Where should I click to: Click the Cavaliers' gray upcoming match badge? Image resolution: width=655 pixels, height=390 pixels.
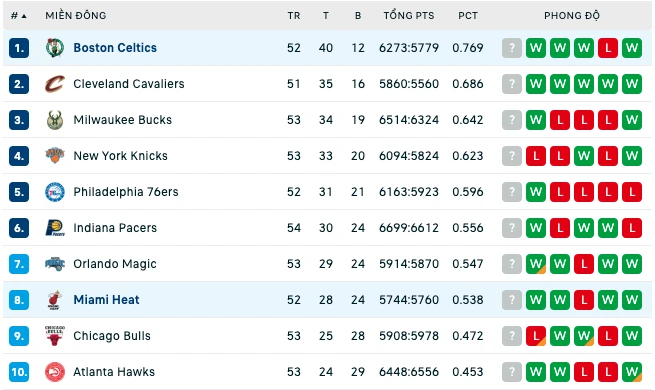pyautogui.click(x=512, y=84)
